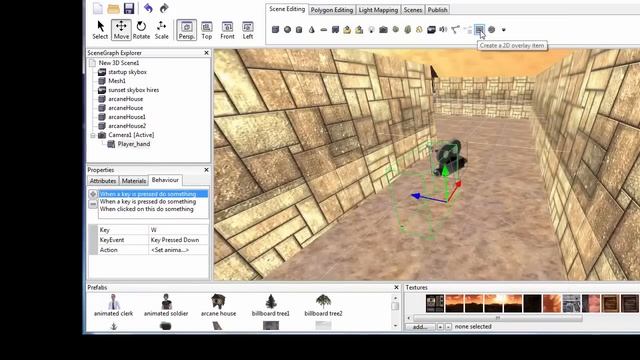Select 'When clicked on this do something' behaviour
This screenshot has width=640, height=360.
tap(147, 209)
